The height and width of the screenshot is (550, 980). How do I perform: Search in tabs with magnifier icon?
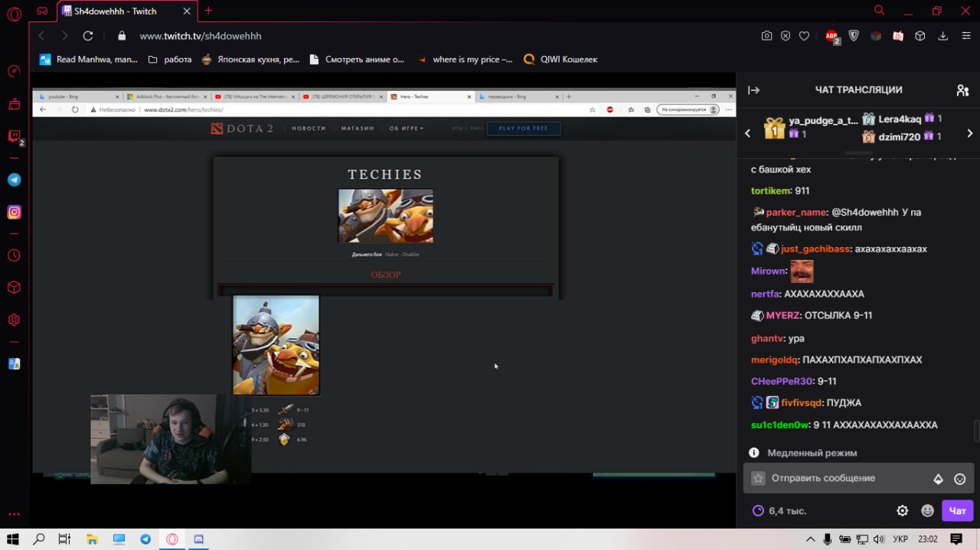[x=880, y=11]
